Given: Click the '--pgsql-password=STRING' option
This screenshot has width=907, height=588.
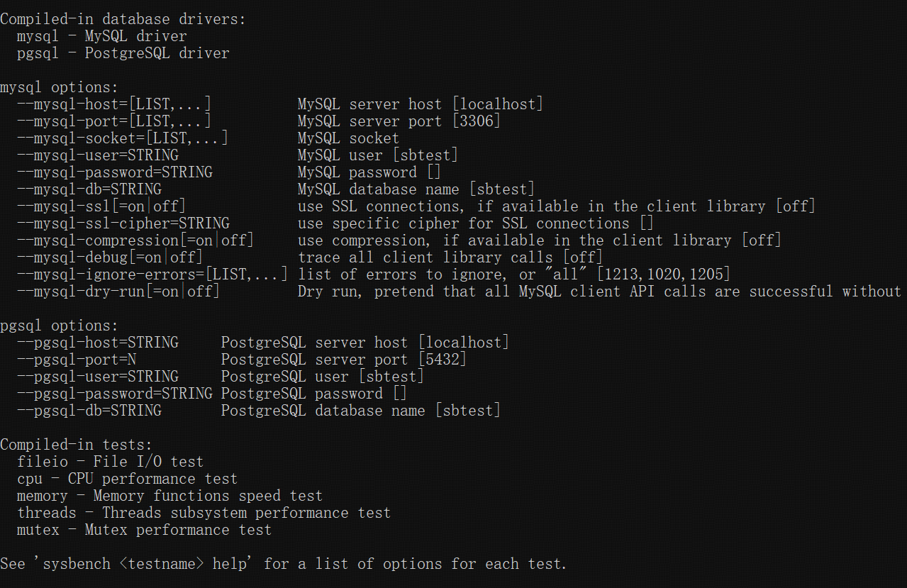Looking at the screenshot, I should (x=114, y=394).
